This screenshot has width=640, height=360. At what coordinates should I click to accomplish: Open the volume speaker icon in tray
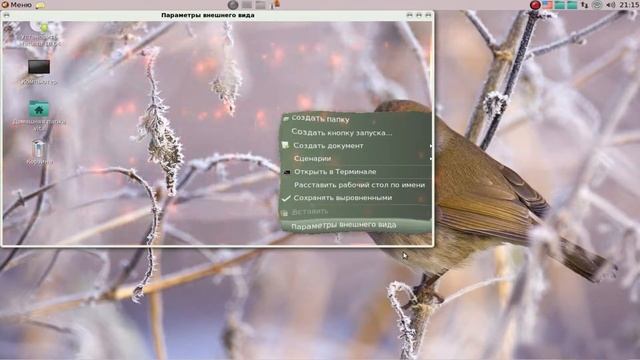coord(611,5)
